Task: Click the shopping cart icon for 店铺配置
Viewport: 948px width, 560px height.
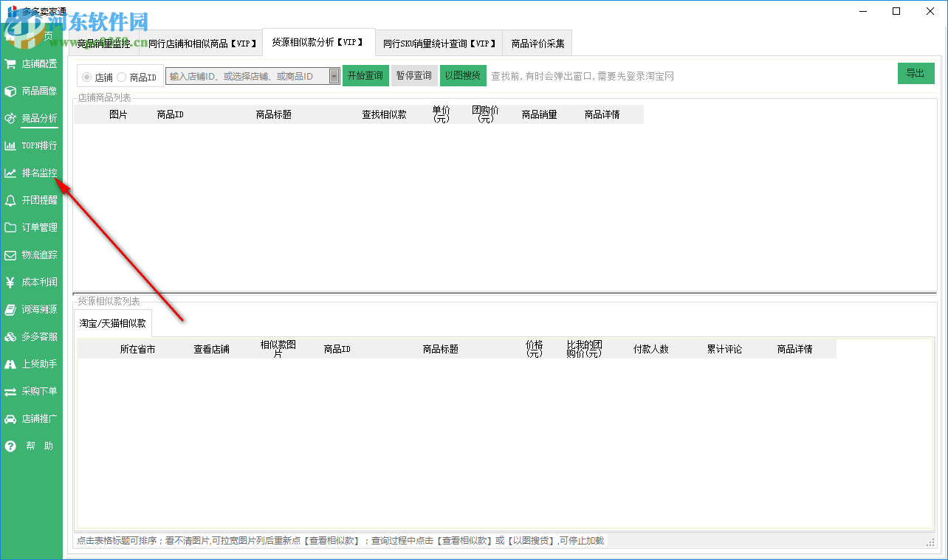Action: [10, 63]
